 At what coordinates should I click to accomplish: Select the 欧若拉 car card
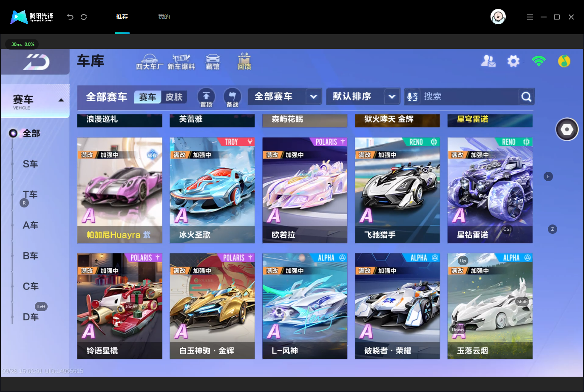click(x=305, y=190)
